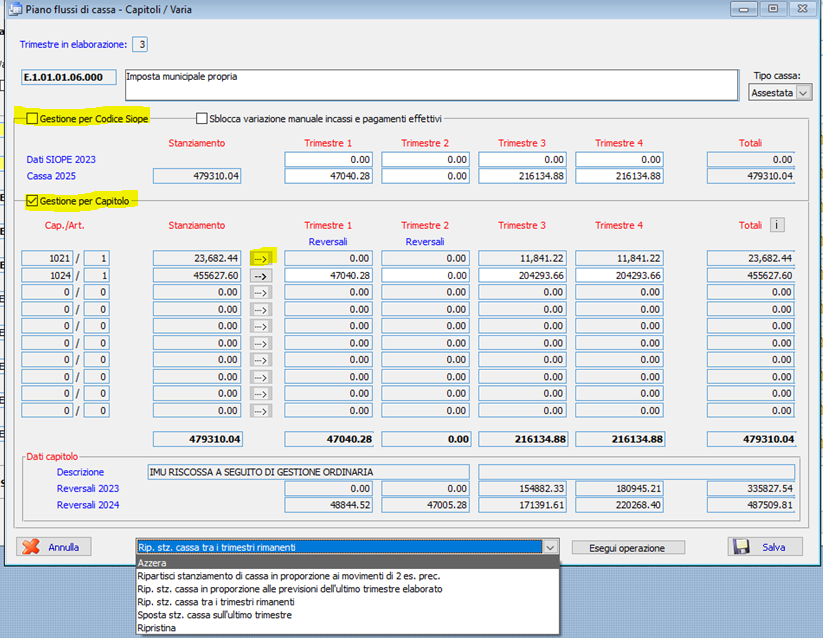Uncheck Gestione per Capitolo checkbox
The width and height of the screenshot is (823, 638).
[x=32, y=201]
